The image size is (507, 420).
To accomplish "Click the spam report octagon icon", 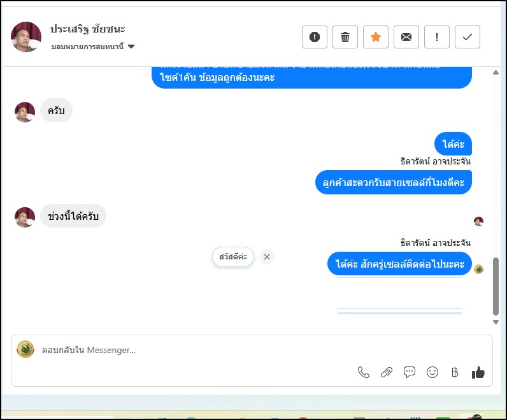I will click(314, 37).
